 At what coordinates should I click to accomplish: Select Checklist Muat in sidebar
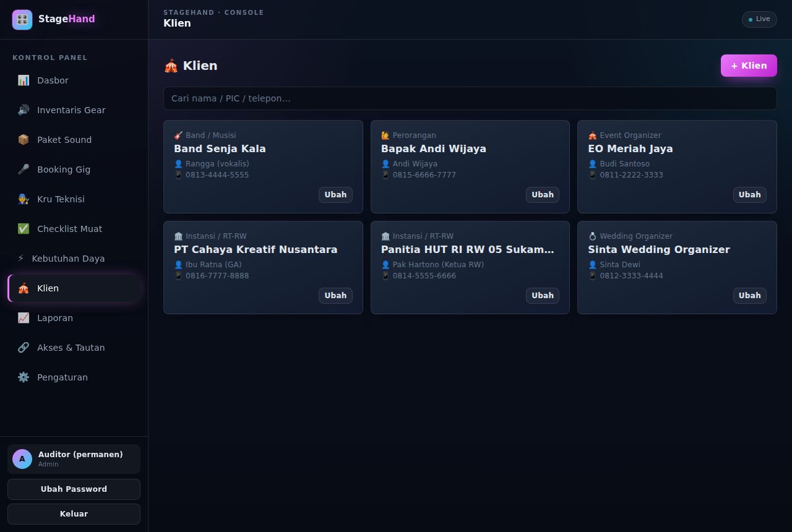(x=74, y=229)
